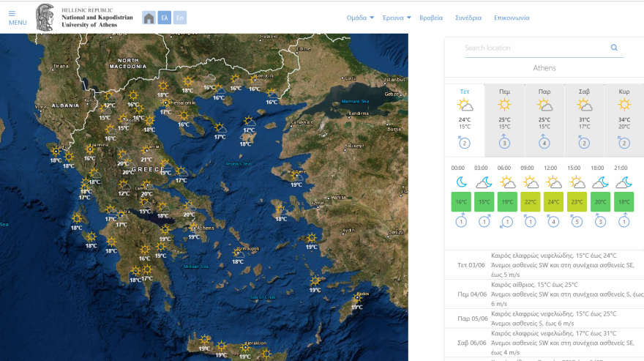Expand the Έρευνα dropdown menu
644x361 pixels.
(x=397, y=18)
